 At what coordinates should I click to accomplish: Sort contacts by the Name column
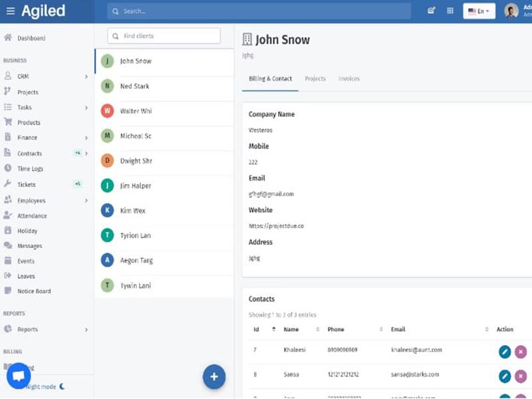pos(291,329)
